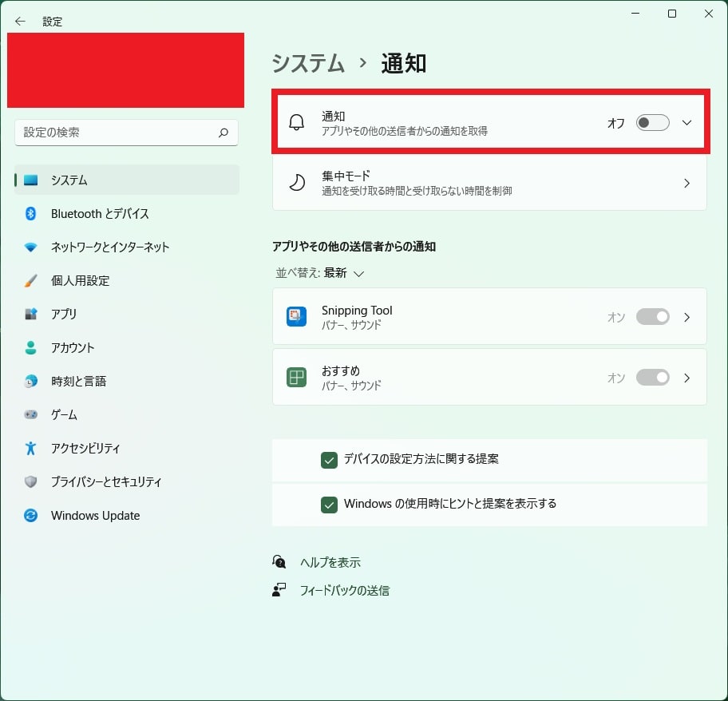
Task: Click the 集中モード moon icon
Action: (x=297, y=183)
